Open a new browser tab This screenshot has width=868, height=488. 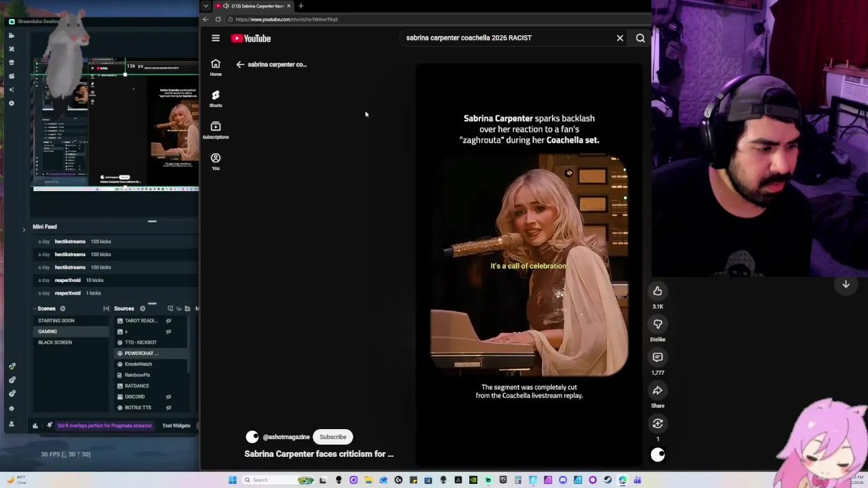click(x=300, y=6)
